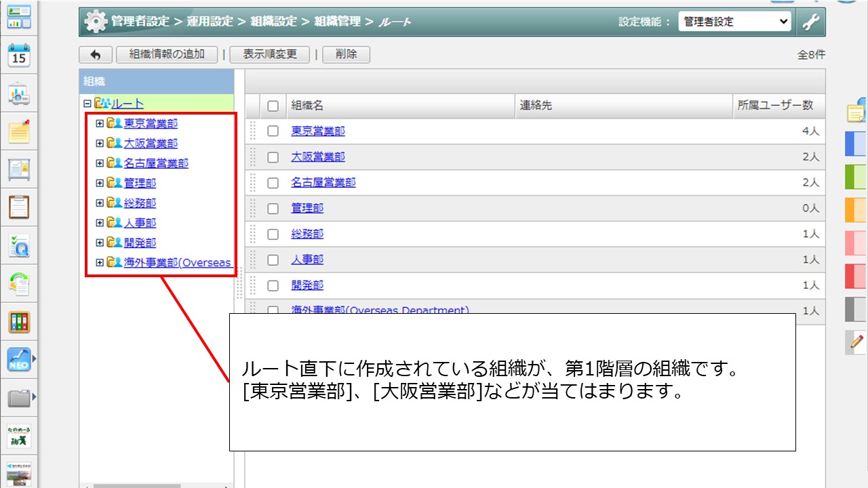Click the blue NEO chart icon
The height and width of the screenshot is (488, 868).
[x=19, y=359]
